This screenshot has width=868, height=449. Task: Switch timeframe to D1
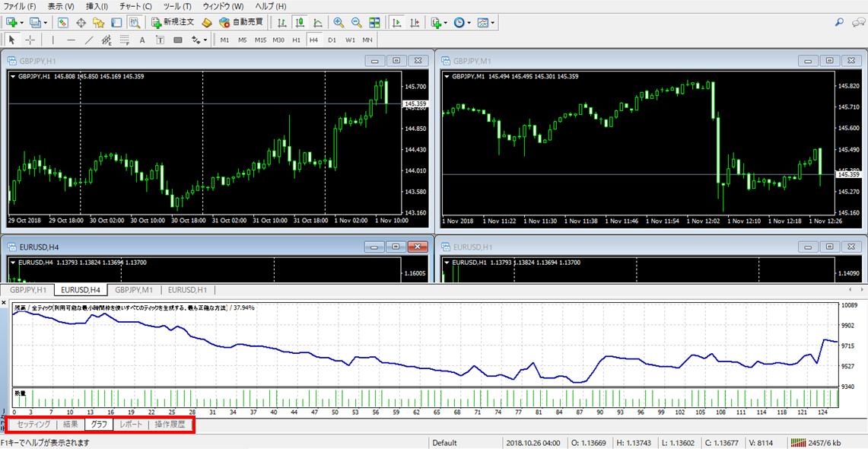tap(332, 40)
